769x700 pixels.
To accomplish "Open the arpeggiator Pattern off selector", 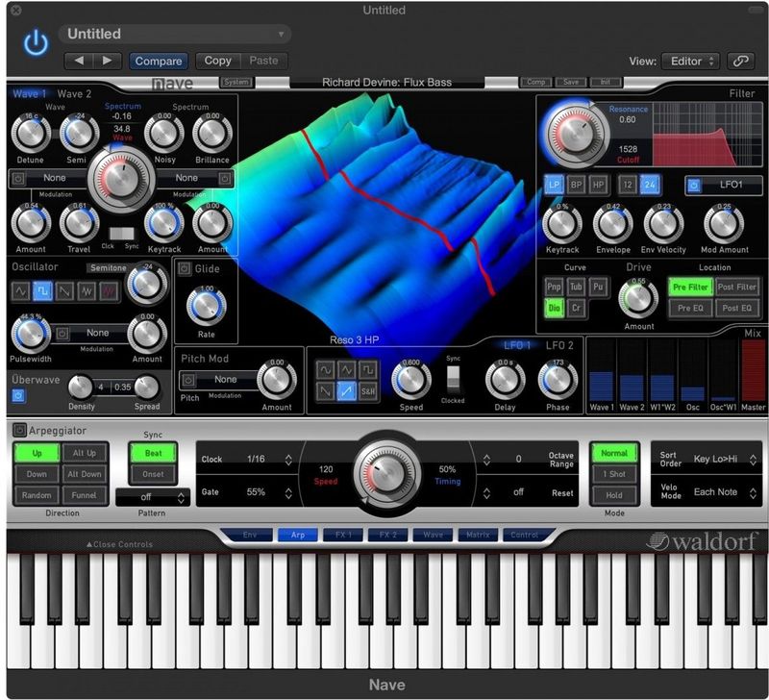I will click(x=152, y=497).
